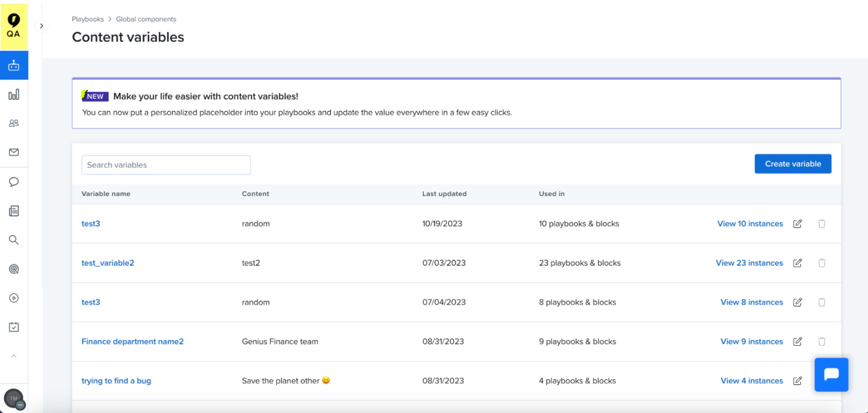The height and width of the screenshot is (413, 868).
Task: View 8 instances link
Action: (752, 302)
